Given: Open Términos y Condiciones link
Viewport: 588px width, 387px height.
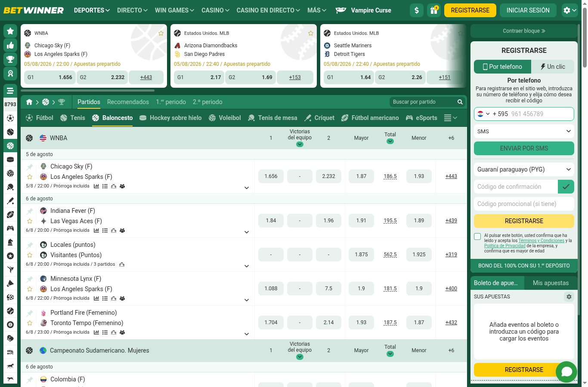Looking at the screenshot, I should [541, 241].
